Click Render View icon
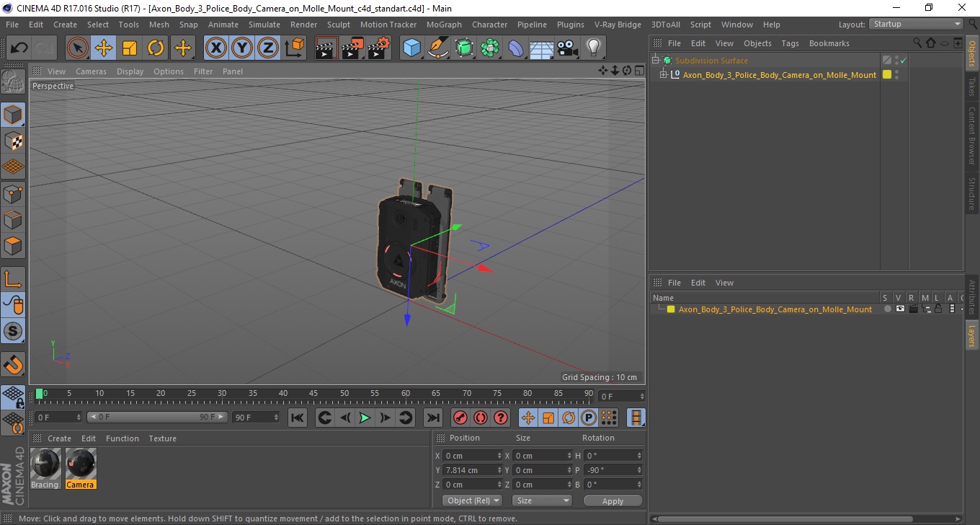The width and height of the screenshot is (980, 525). [327, 48]
